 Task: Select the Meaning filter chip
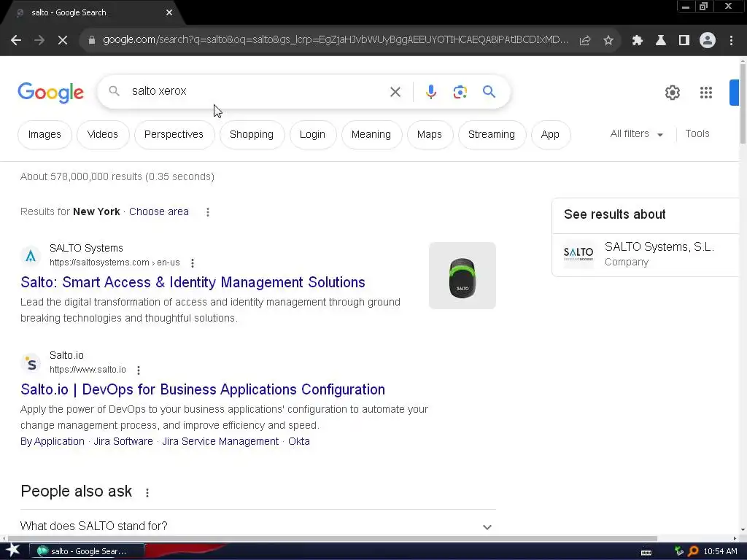click(371, 135)
